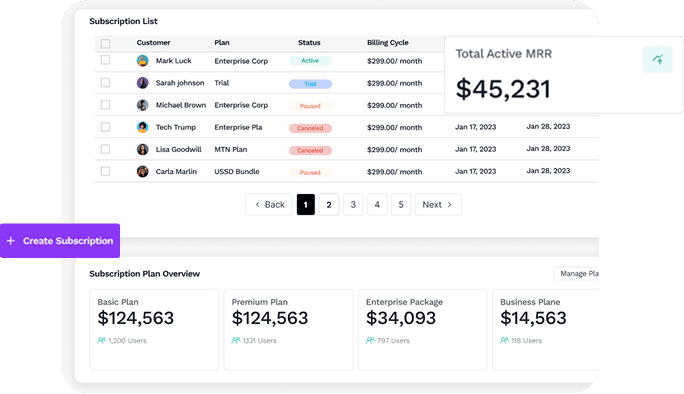Screen dimensions: 684x394
Task: Check the Tech Trump row checkbox
Action: click(105, 127)
